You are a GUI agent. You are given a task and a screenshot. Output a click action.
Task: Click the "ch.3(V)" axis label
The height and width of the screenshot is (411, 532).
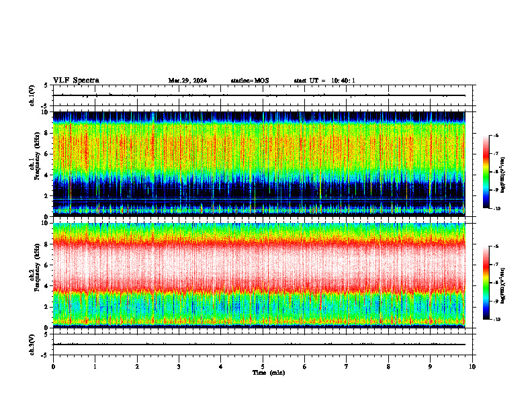tap(32, 345)
